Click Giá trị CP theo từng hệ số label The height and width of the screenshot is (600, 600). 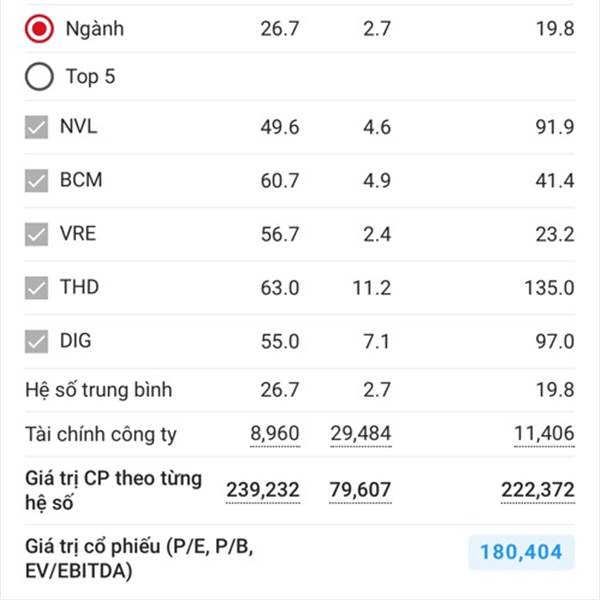coord(112,489)
